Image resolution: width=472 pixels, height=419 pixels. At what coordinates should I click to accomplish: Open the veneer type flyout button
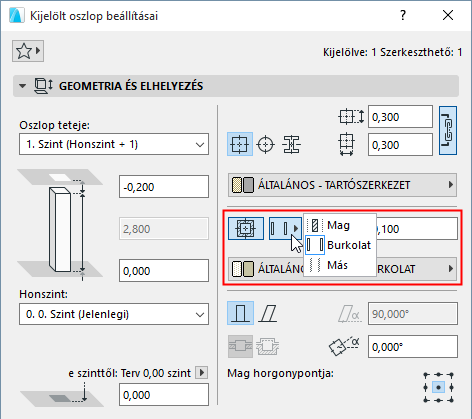[285, 228]
